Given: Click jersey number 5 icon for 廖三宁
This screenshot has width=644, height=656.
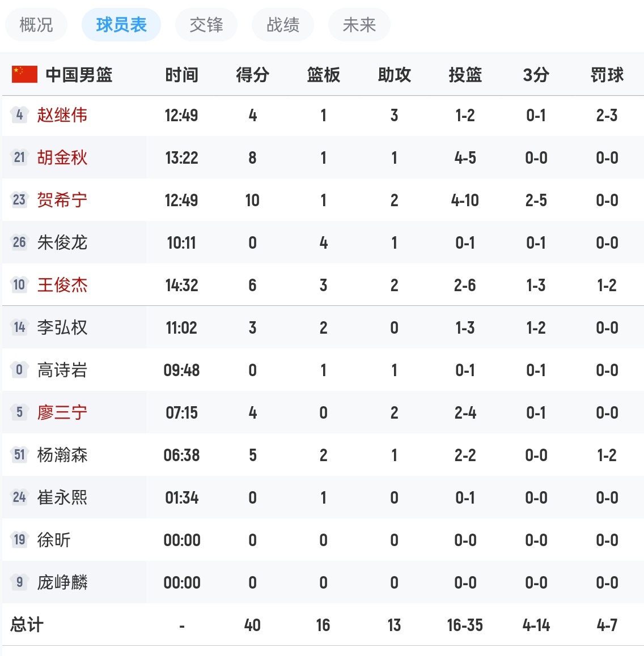Looking at the screenshot, I should (x=19, y=412).
